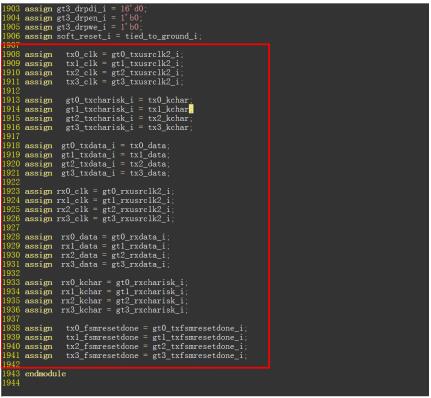Click the endmodule keyword
Viewport: 431px width, 398px height.
tap(45, 374)
